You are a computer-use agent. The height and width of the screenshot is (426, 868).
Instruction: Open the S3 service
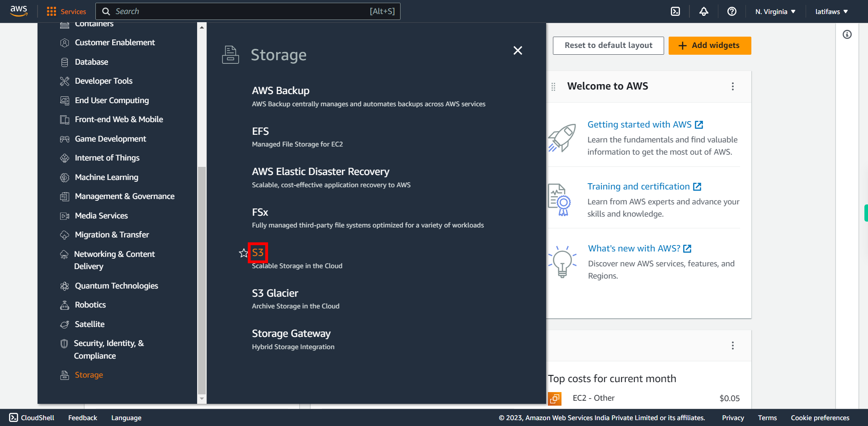point(258,252)
